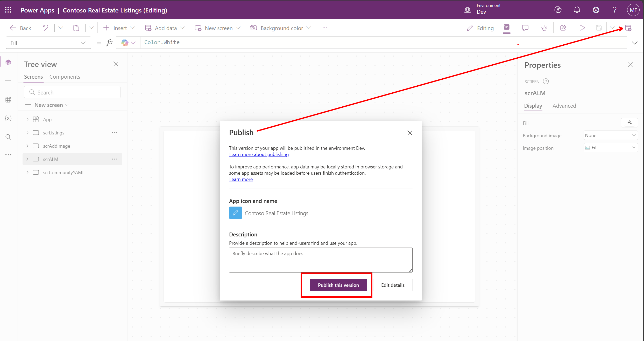
Task: Open the Tree view panel icon in sidebar
Action: (x=8, y=62)
